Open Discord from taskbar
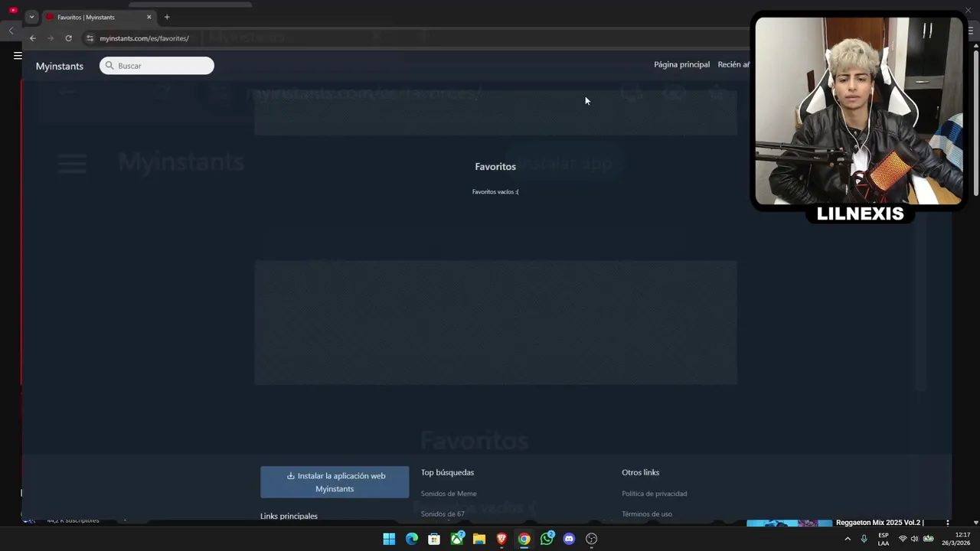Screen dimensions: 980x551 pos(569,539)
